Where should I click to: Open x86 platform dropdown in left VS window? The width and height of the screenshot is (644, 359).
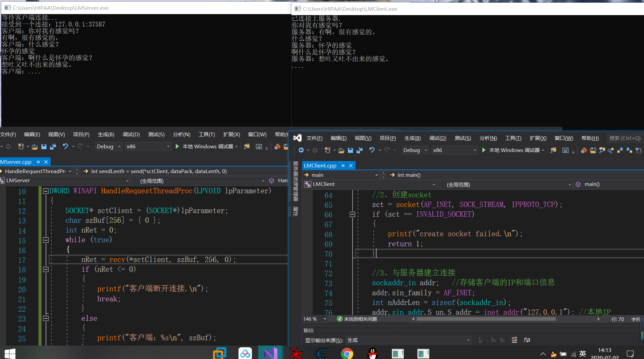148,147
